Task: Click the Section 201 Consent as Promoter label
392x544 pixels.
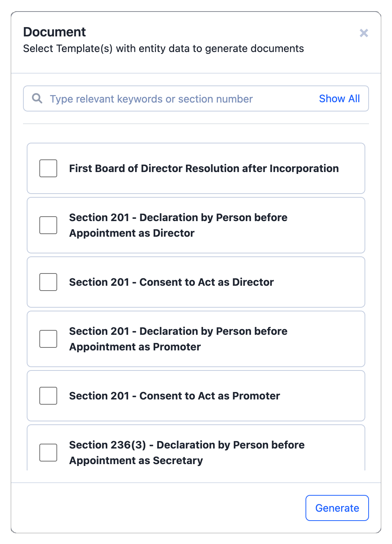Action: click(x=174, y=396)
